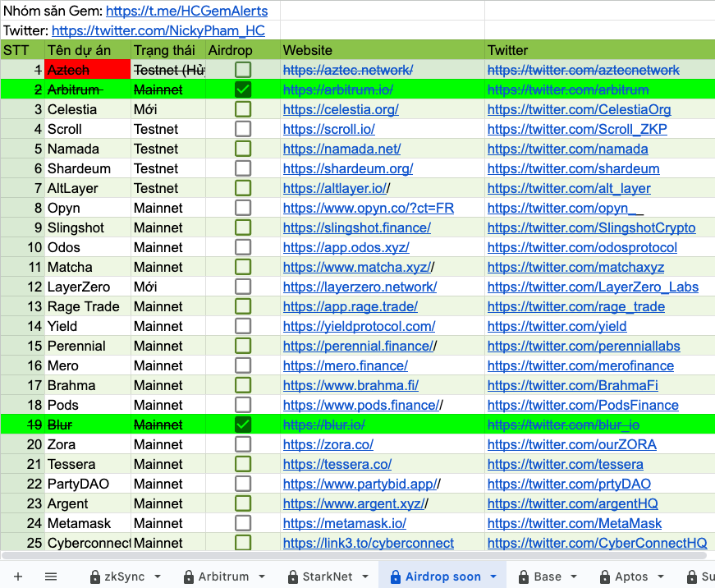The image size is (715, 588).
Task: Select the Testnet status cell for Namada
Action: (x=167, y=149)
